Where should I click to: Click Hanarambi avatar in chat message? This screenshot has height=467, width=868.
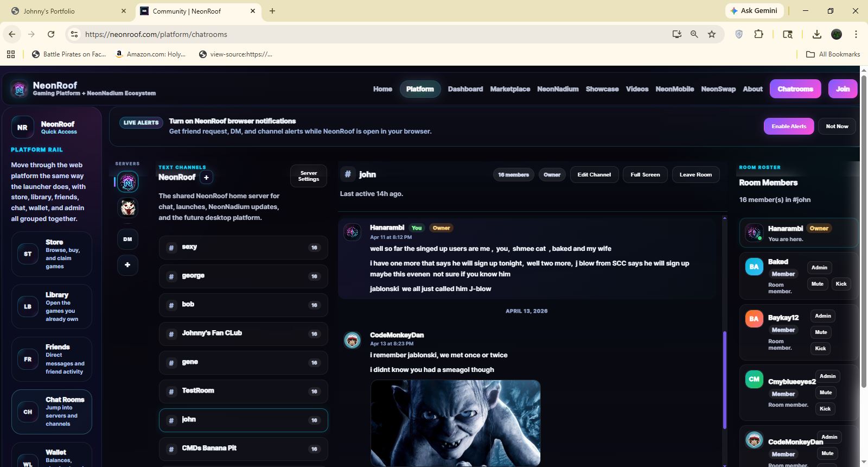[x=353, y=232]
